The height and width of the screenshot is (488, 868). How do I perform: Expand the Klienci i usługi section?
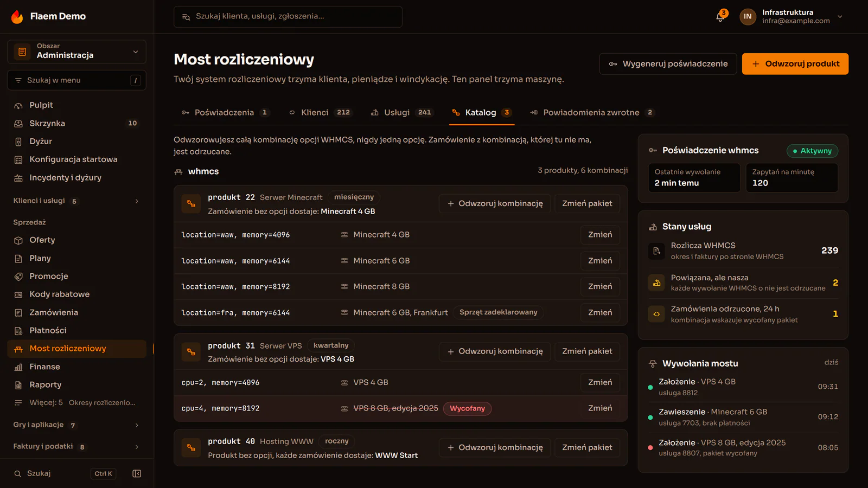77,201
